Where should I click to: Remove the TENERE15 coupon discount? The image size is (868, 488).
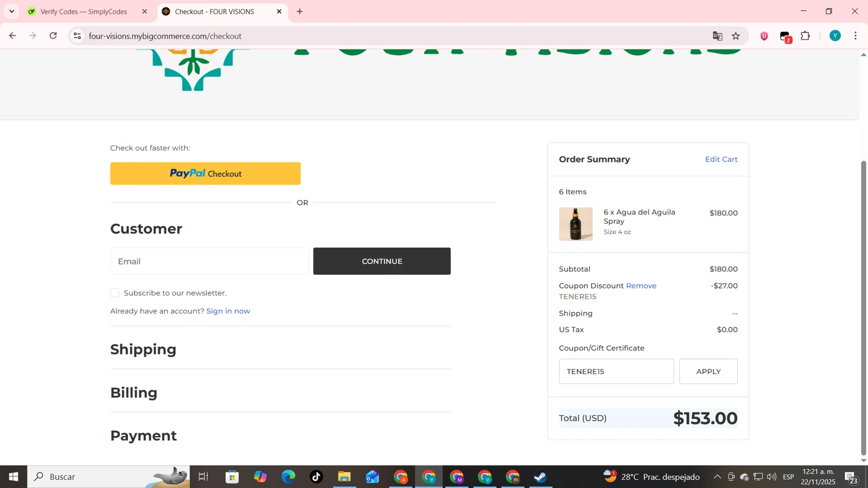641,286
